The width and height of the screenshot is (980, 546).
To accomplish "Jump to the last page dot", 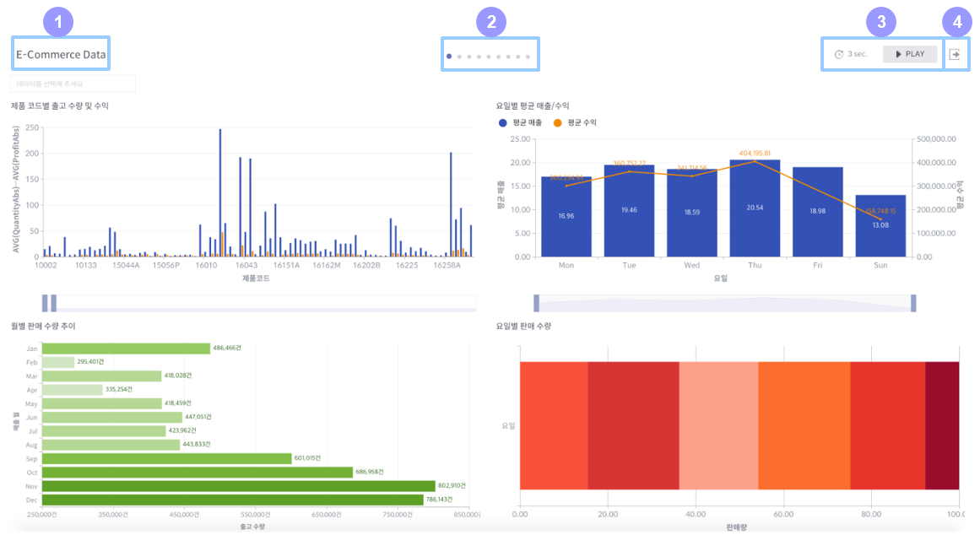I will click(x=528, y=57).
